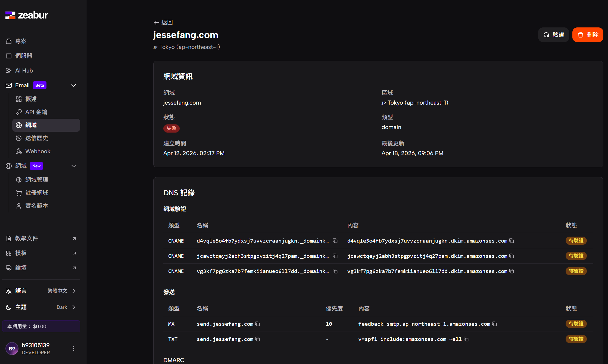Go back with the 返回 link
This screenshot has width=608, height=364.
click(163, 22)
